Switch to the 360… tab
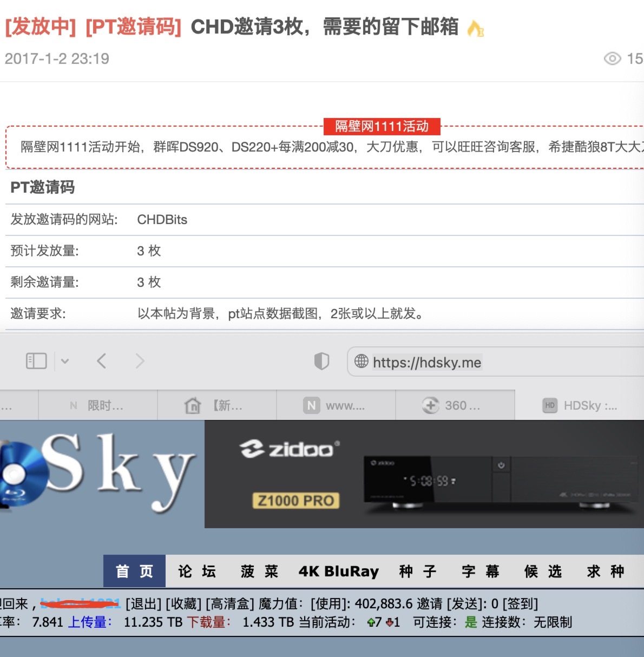The height and width of the screenshot is (657, 644). (x=455, y=405)
